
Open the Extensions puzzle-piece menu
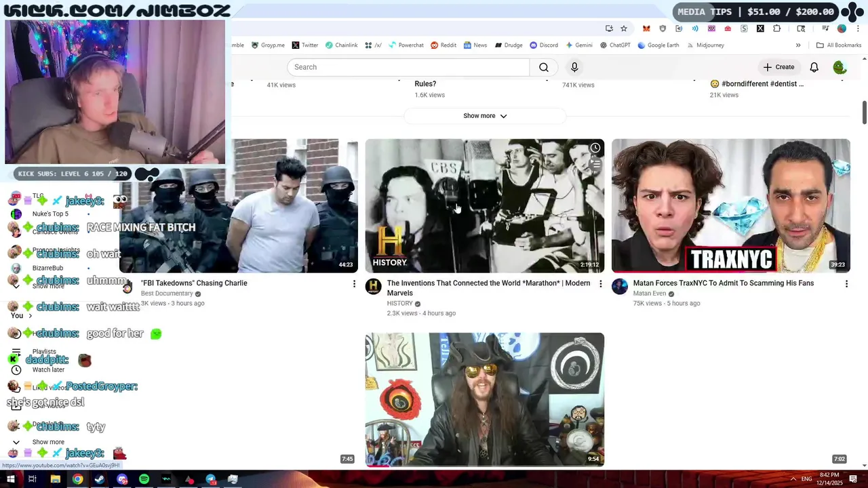(777, 28)
